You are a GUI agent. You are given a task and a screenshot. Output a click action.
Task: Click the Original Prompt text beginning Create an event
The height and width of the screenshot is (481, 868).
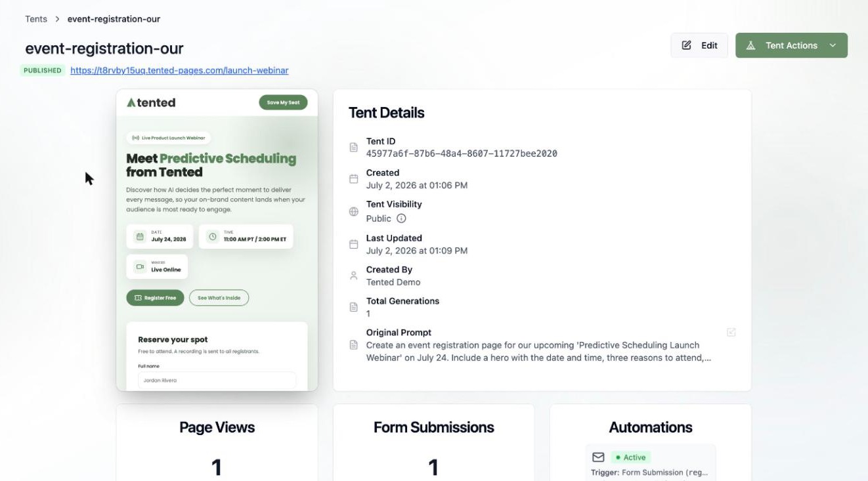pos(538,351)
